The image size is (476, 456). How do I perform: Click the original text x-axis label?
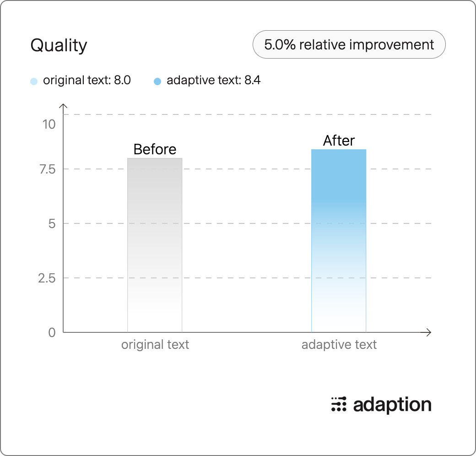pos(155,345)
